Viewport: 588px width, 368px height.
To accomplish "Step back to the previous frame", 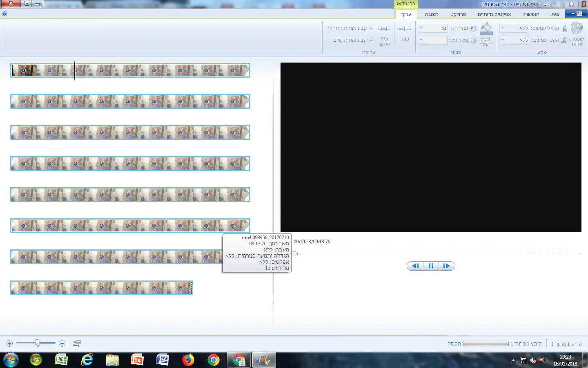I will pyautogui.click(x=415, y=266).
